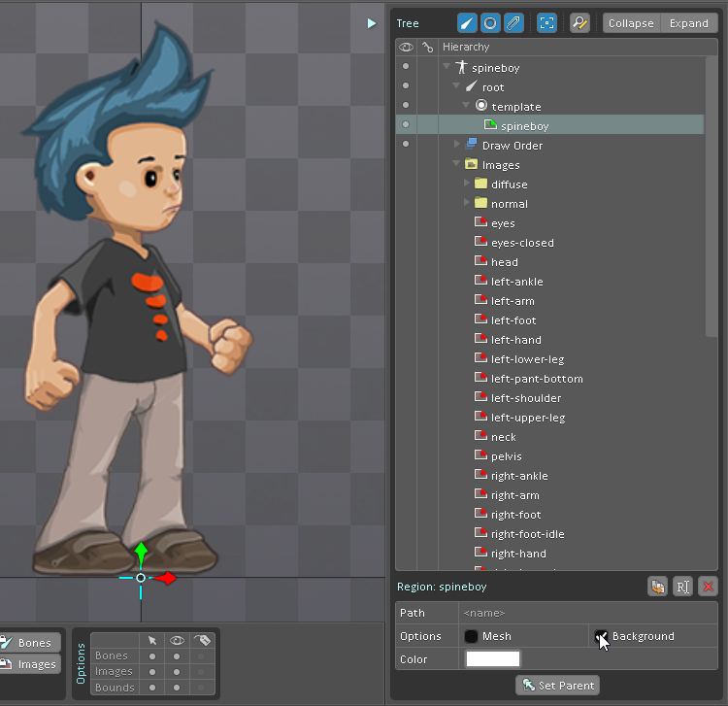Click the eye visibility column icon in Options
Image resolution: width=728 pixels, height=706 pixels.
[x=177, y=641]
